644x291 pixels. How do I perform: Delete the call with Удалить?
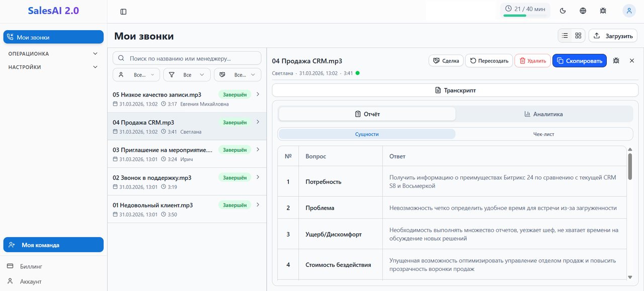click(x=532, y=61)
